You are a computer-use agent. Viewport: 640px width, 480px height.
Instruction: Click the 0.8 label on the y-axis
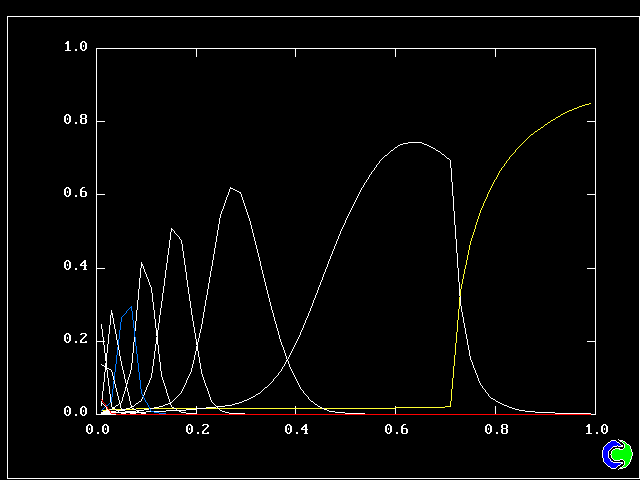[x=76, y=121]
